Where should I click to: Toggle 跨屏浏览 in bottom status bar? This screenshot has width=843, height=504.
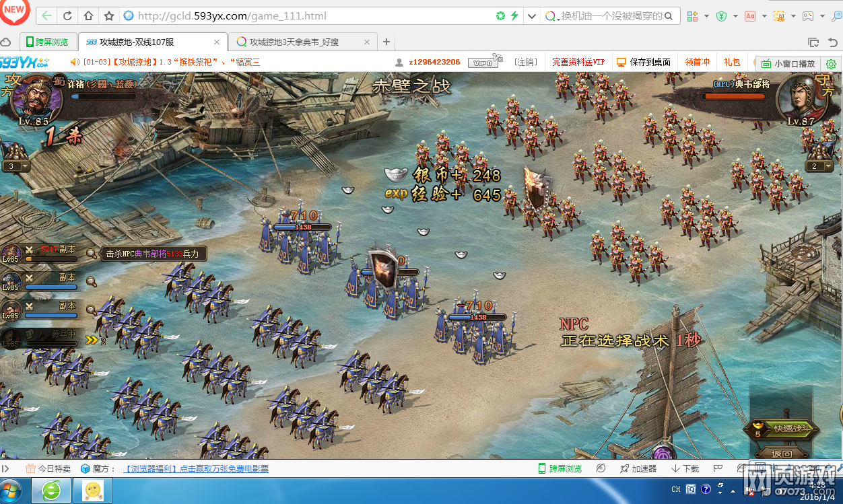(560, 468)
